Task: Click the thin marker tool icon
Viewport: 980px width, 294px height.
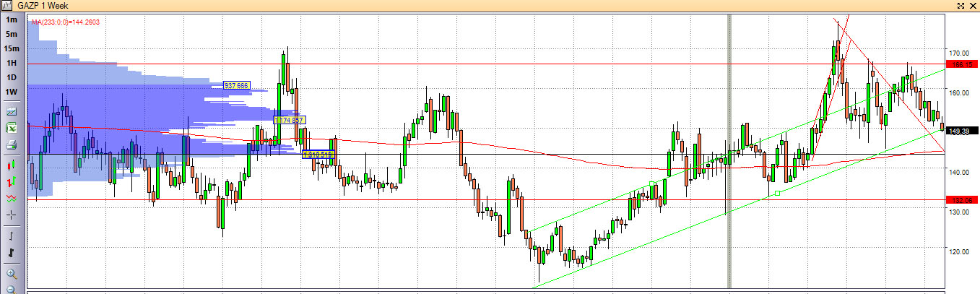Action: point(12,235)
